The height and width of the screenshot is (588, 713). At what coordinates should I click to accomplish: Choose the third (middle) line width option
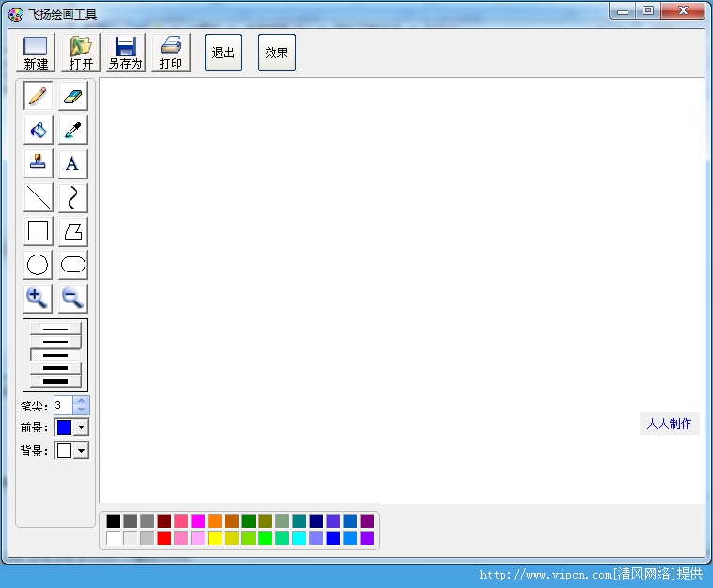pos(55,355)
